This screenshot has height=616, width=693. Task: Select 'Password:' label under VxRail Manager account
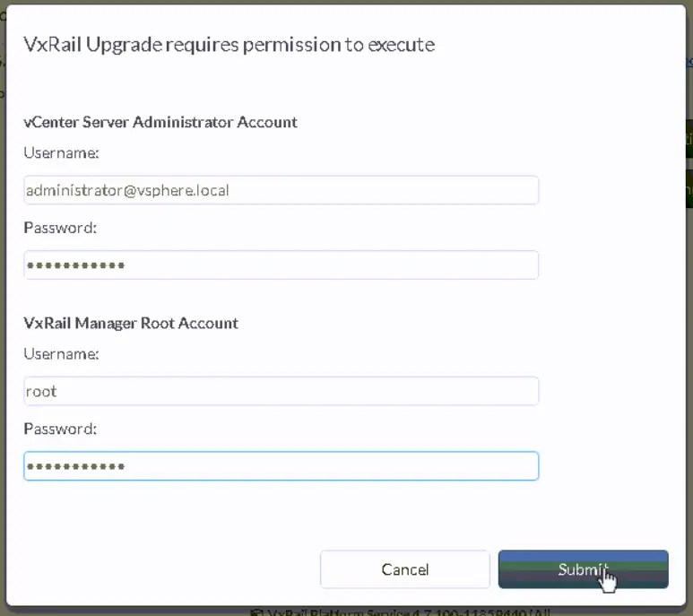point(60,429)
